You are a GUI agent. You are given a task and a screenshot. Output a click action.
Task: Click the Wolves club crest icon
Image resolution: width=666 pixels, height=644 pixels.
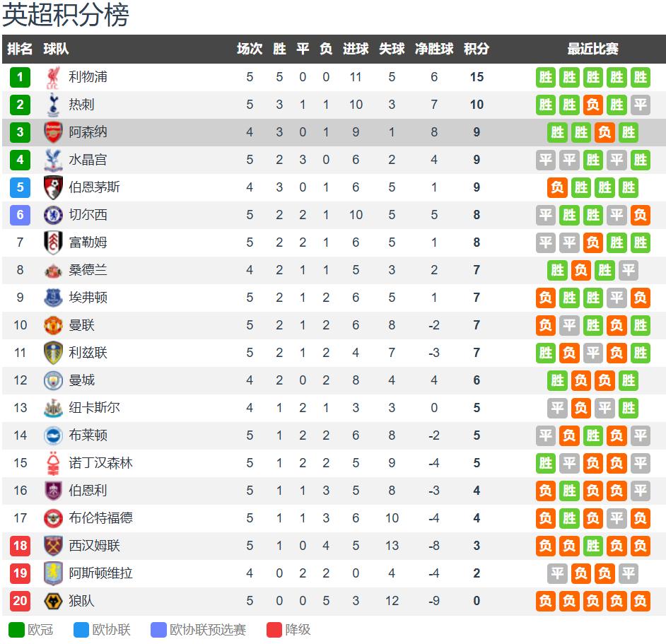53,601
